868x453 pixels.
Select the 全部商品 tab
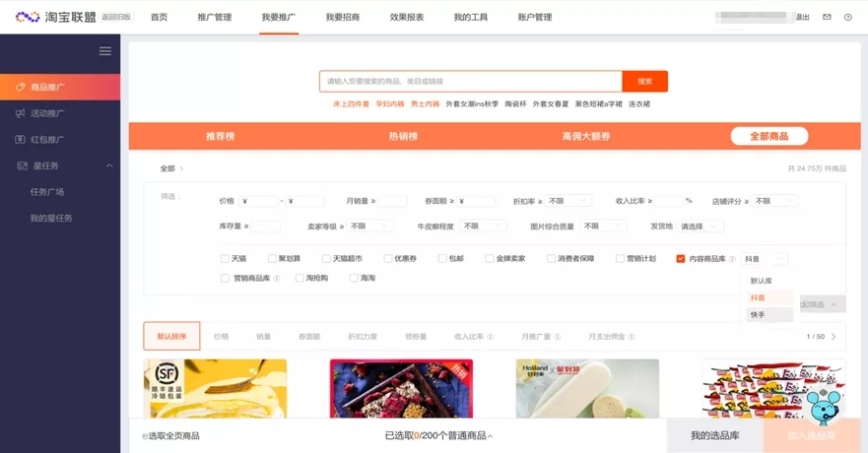point(768,136)
